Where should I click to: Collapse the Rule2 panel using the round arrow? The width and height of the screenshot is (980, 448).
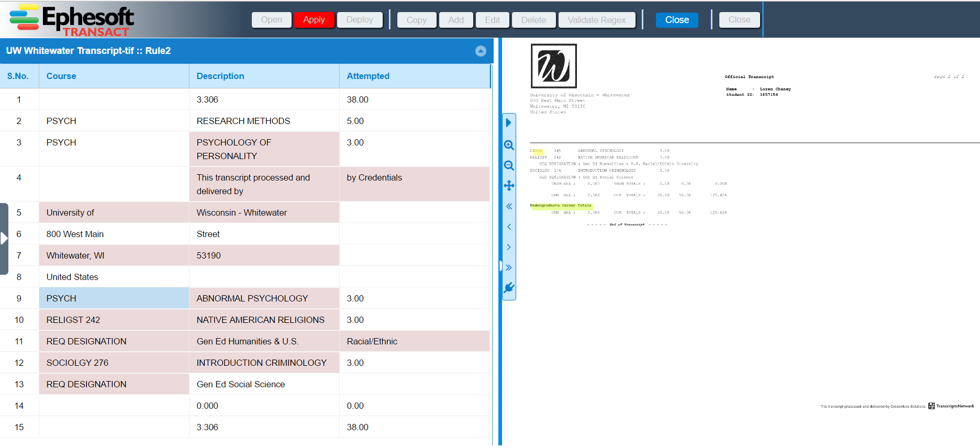[481, 51]
